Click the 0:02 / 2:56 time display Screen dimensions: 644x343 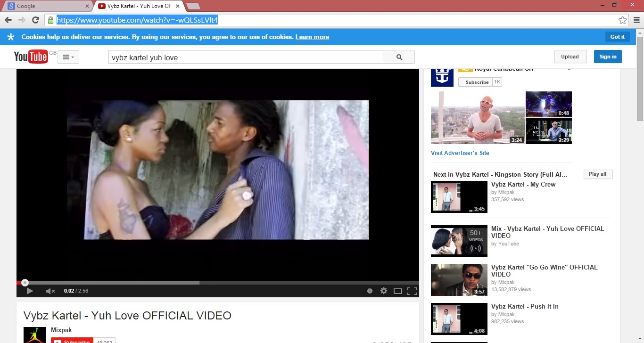pyautogui.click(x=76, y=291)
